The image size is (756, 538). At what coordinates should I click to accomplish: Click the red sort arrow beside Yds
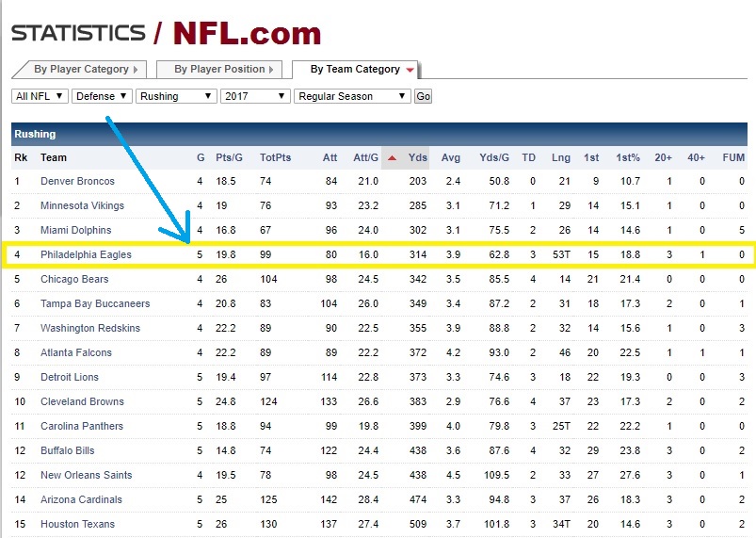pos(392,157)
